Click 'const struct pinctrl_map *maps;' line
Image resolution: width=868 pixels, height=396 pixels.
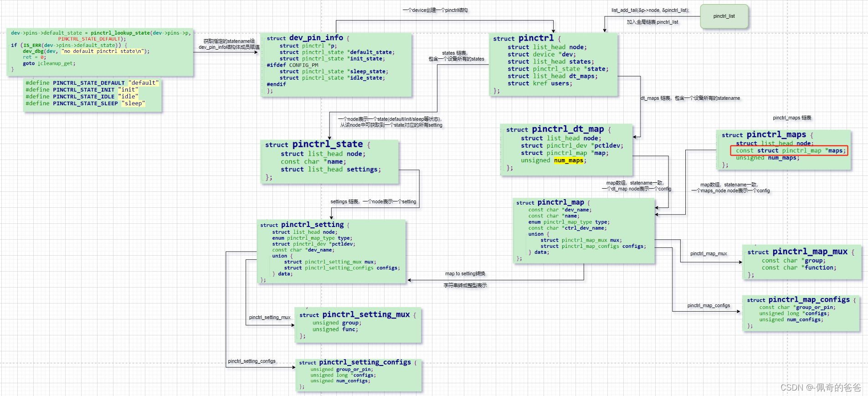791,151
